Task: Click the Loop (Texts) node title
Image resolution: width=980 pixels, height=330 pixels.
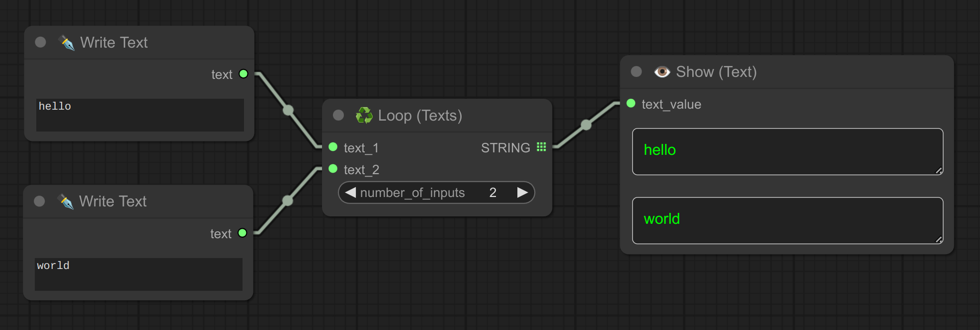Action: click(x=420, y=116)
